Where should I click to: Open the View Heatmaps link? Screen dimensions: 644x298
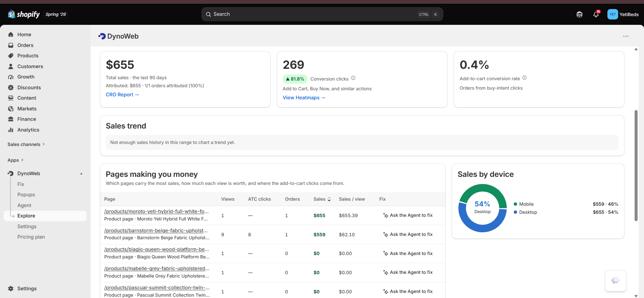pyautogui.click(x=304, y=98)
